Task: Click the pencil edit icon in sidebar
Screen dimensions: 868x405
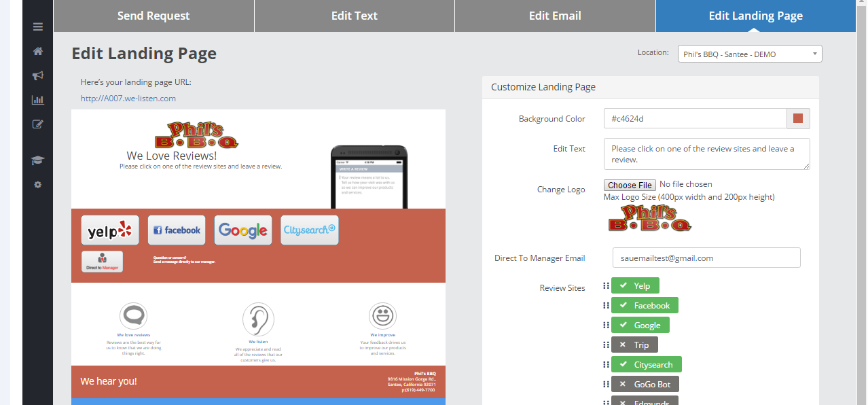Action: pos(38,124)
